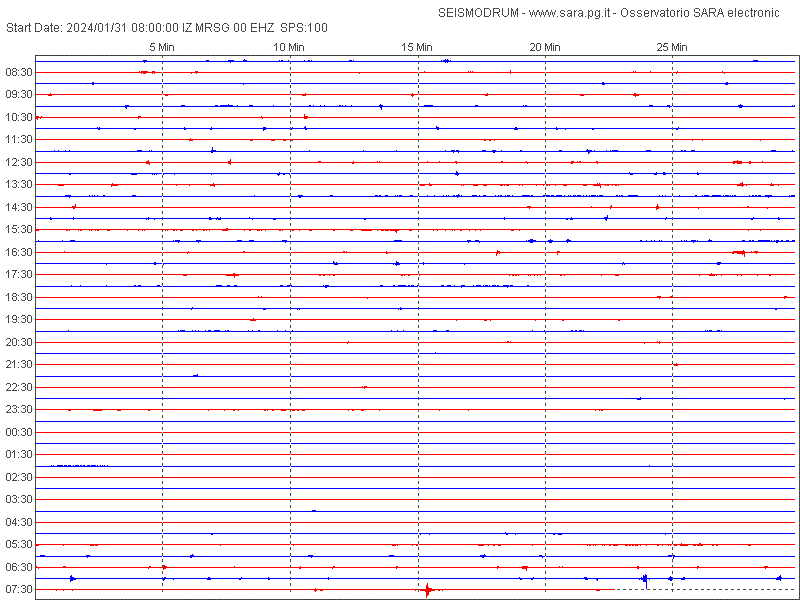Click the SEISMODRUM header title text

click(609, 13)
